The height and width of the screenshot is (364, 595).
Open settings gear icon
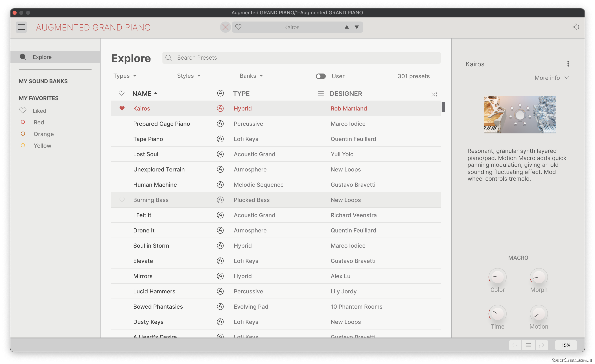pyautogui.click(x=576, y=27)
